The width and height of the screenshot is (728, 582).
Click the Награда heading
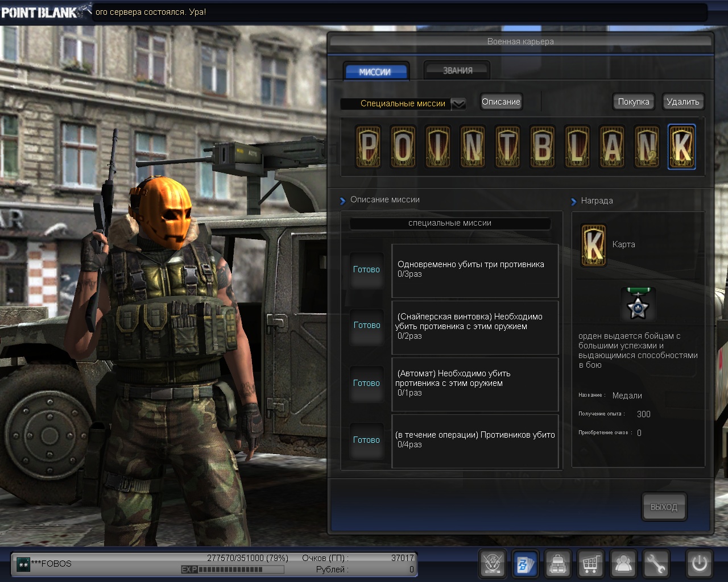click(x=597, y=201)
